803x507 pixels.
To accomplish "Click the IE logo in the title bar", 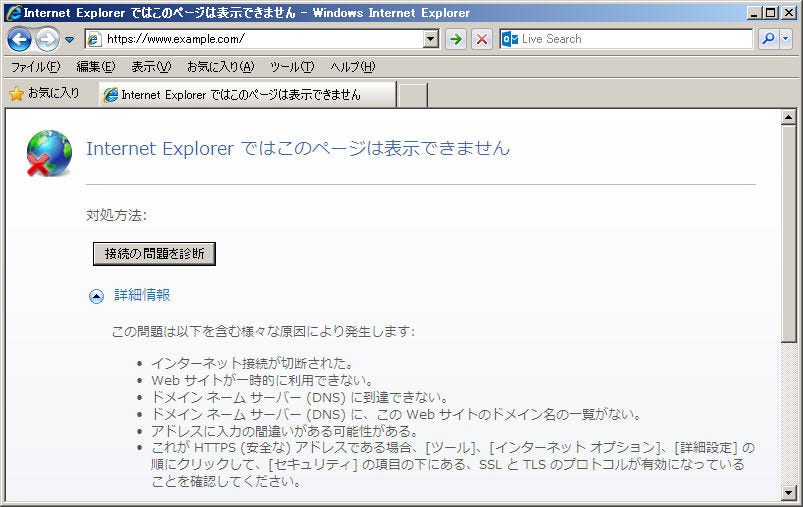I will [x=14, y=13].
